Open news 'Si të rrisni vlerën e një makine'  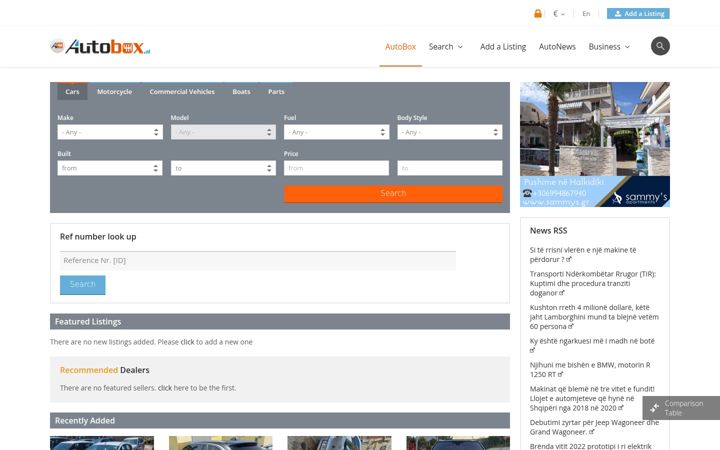pos(583,254)
